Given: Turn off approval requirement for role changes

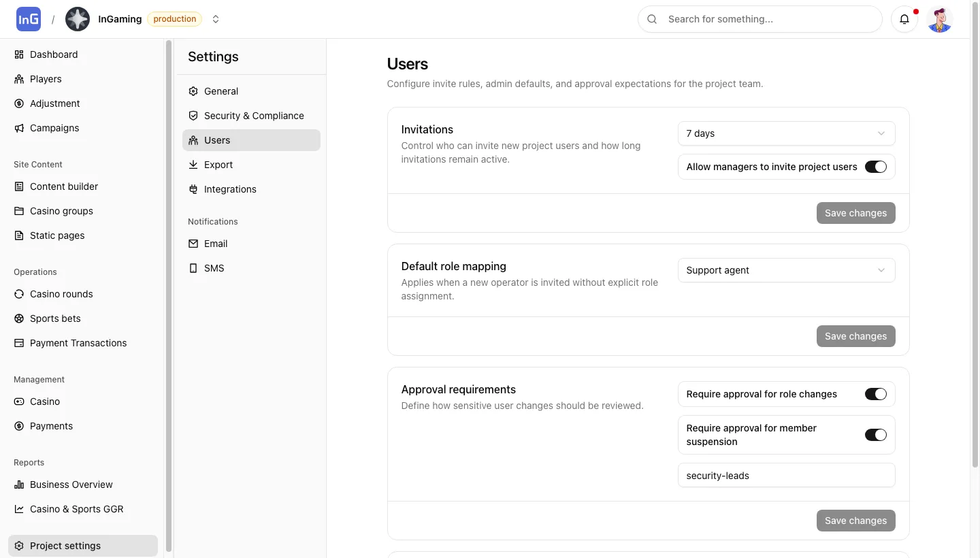Looking at the screenshot, I should click(876, 394).
